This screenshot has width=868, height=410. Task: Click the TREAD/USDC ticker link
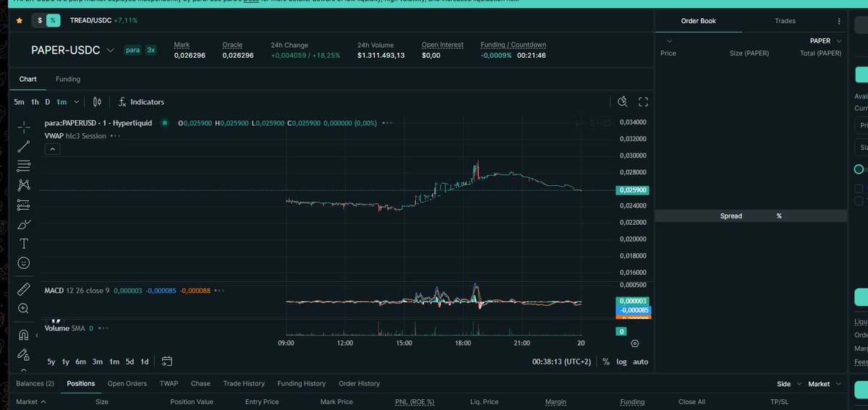[90, 20]
